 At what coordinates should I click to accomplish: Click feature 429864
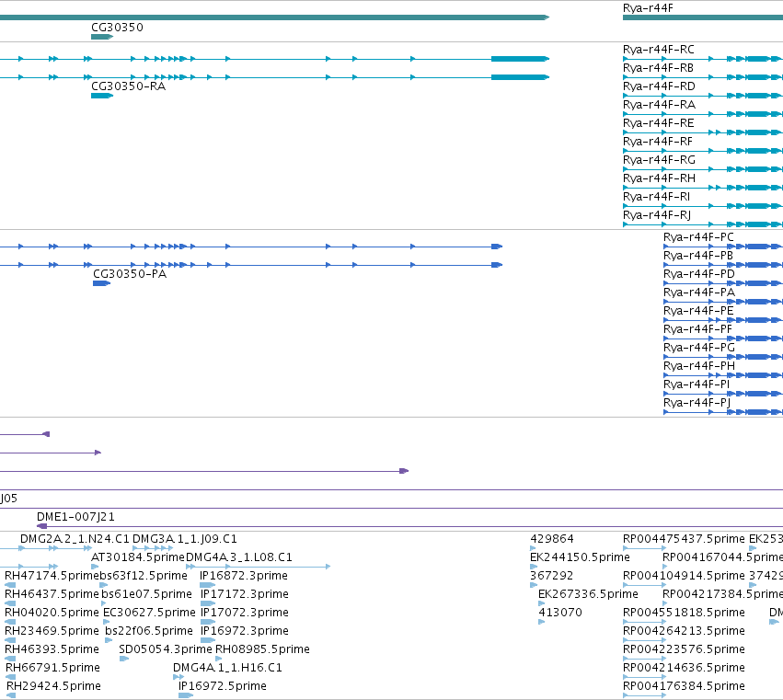click(x=552, y=539)
